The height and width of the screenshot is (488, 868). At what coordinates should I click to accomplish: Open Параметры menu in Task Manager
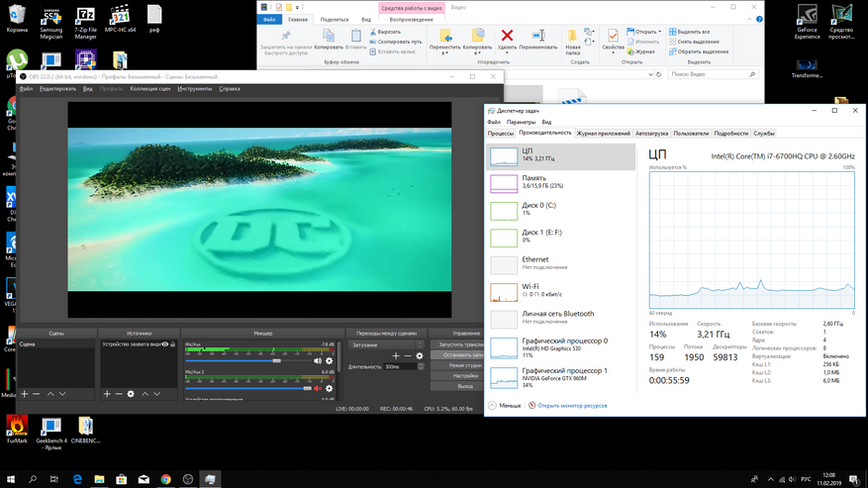point(521,122)
